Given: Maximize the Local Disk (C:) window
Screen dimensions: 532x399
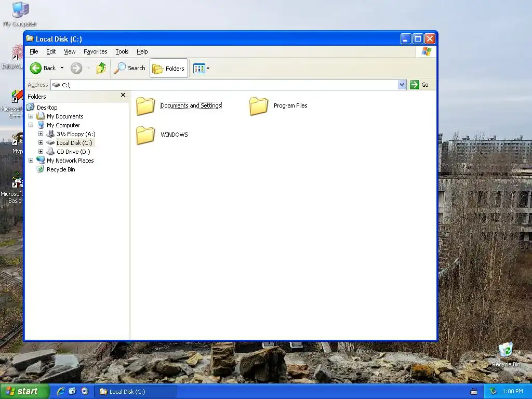Looking at the screenshot, I should pos(418,39).
